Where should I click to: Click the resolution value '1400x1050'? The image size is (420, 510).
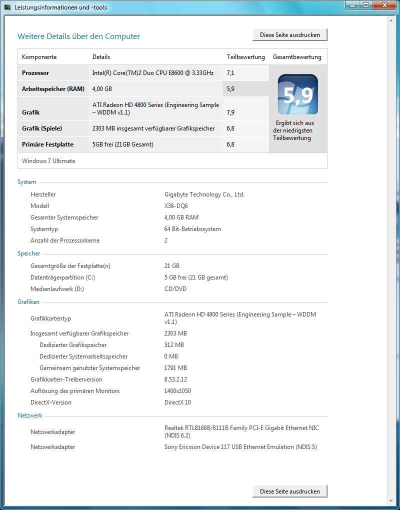pyautogui.click(x=177, y=391)
